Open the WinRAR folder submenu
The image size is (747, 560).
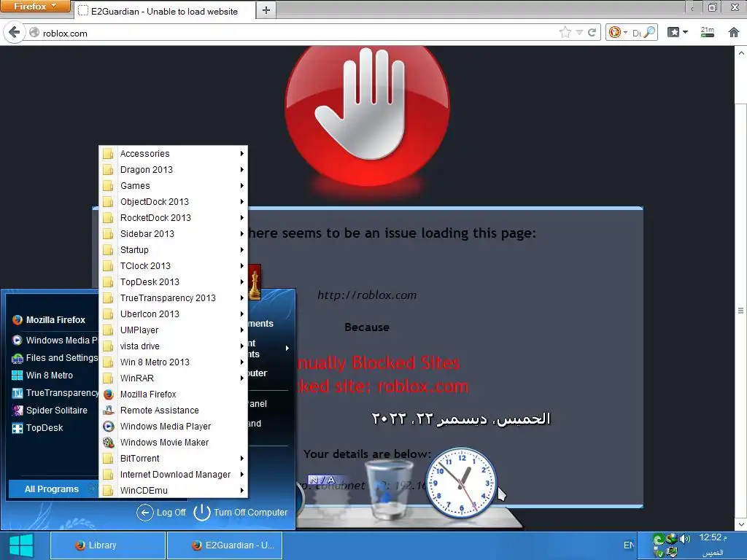pyautogui.click(x=174, y=378)
